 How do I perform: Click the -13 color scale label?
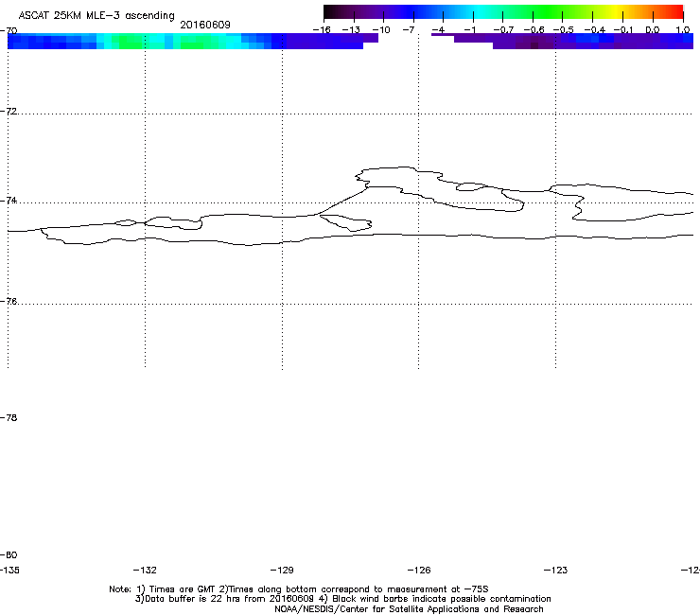tap(351, 30)
